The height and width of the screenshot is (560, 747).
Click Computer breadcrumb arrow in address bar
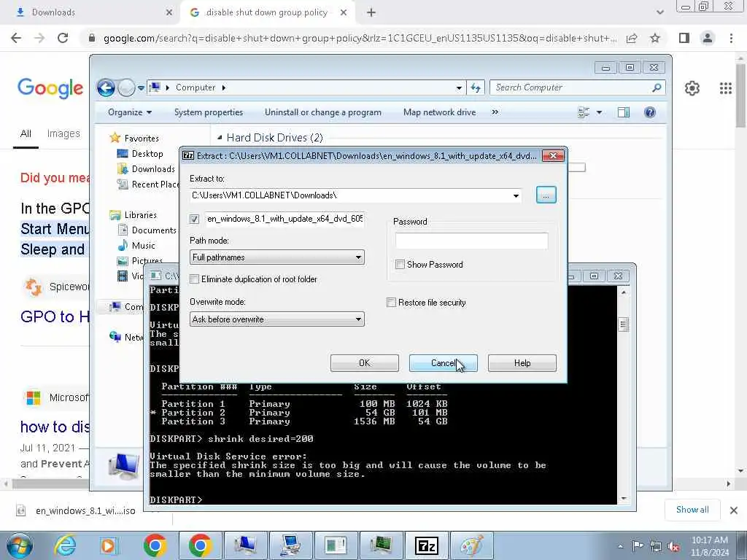tap(223, 87)
